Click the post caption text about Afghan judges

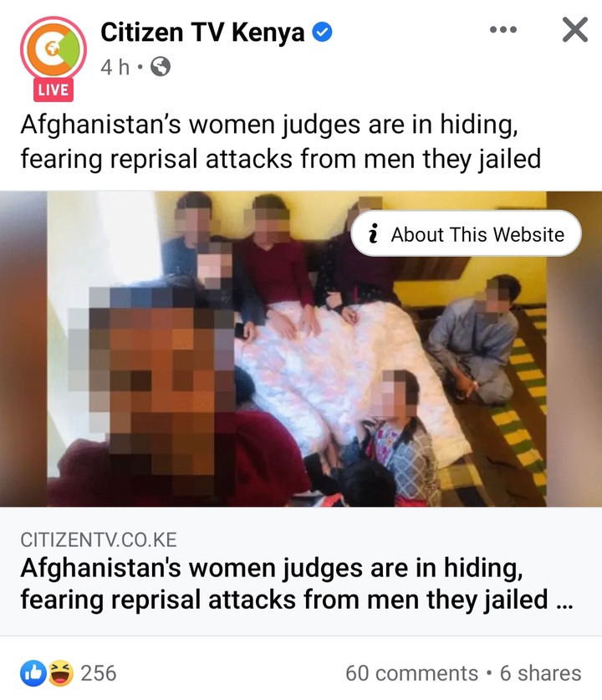(x=281, y=141)
